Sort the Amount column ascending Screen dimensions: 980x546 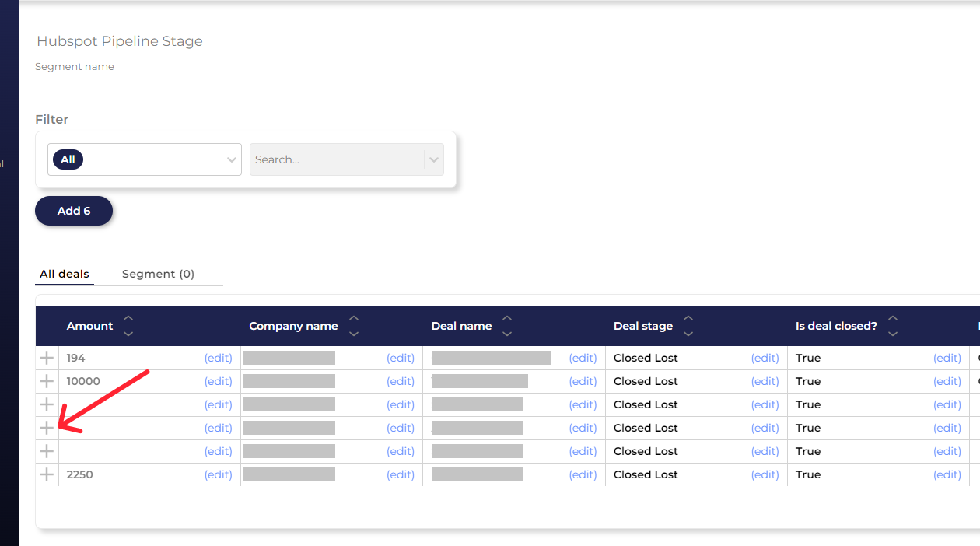click(128, 319)
